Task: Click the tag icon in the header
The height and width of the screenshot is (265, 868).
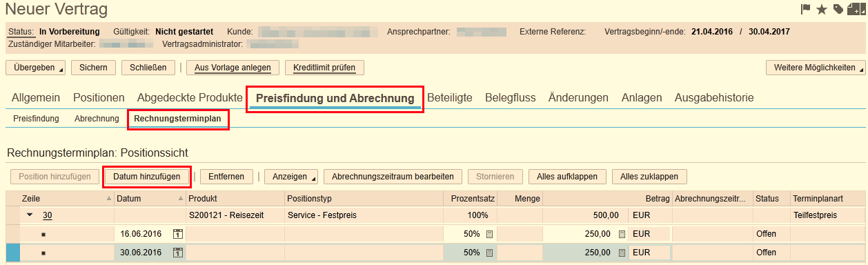Action: point(838,9)
